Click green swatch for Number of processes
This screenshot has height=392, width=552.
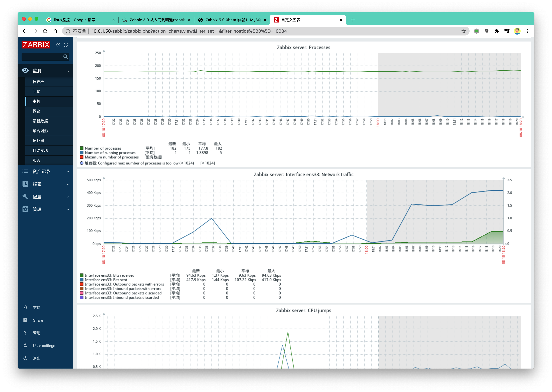click(82, 148)
